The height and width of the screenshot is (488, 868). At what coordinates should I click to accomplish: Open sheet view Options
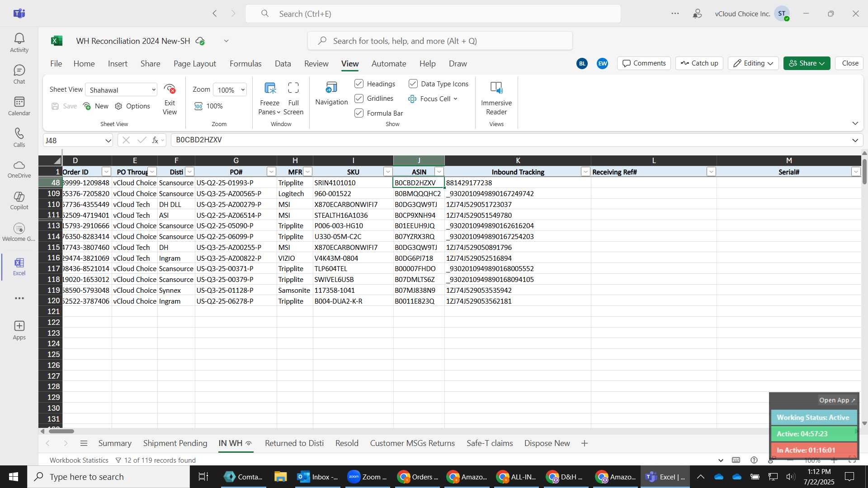[132, 106]
